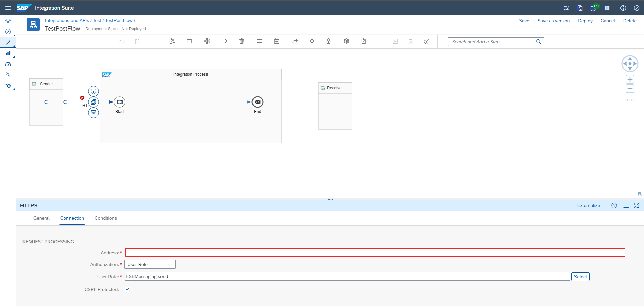Switch to the Conditions tab

coord(105,218)
